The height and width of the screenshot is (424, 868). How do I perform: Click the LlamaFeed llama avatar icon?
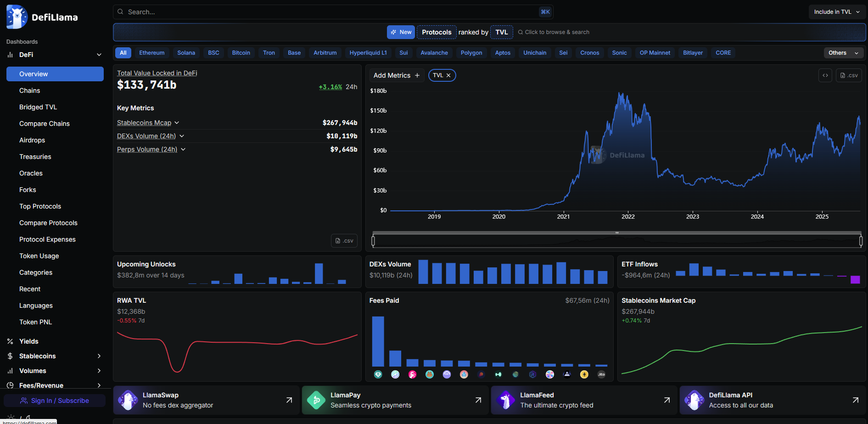point(506,400)
